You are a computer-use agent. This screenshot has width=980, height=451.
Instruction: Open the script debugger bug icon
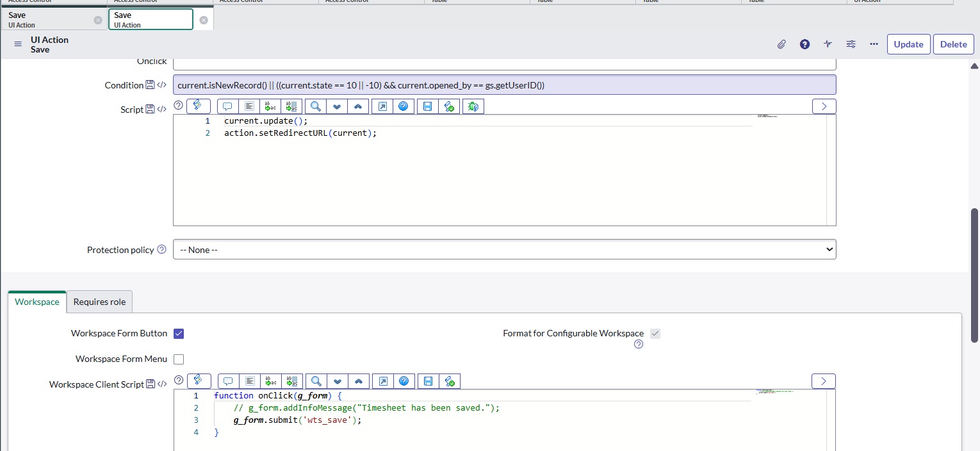point(473,106)
